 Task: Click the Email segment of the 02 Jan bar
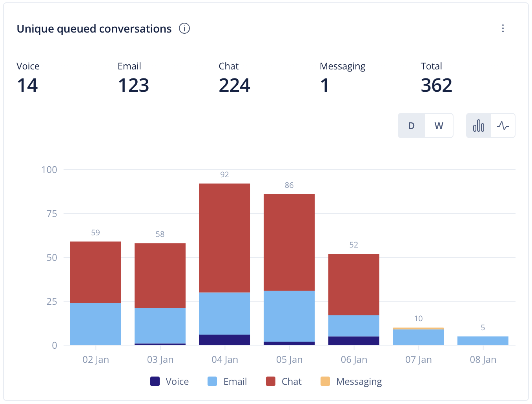tap(96, 324)
